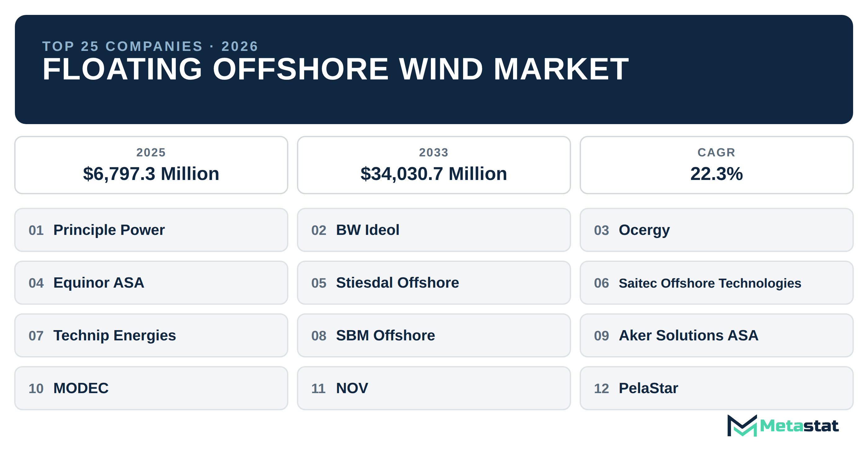Open the Saitec Offshore Technologies card

click(x=716, y=283)
